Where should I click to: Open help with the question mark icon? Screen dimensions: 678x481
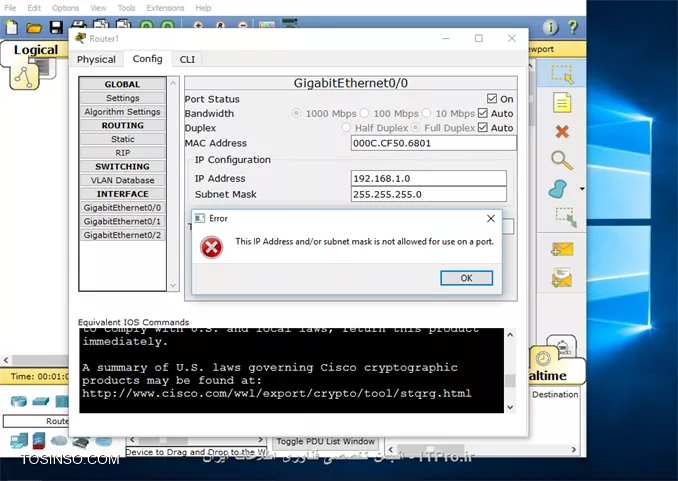[x=573, y=27]
